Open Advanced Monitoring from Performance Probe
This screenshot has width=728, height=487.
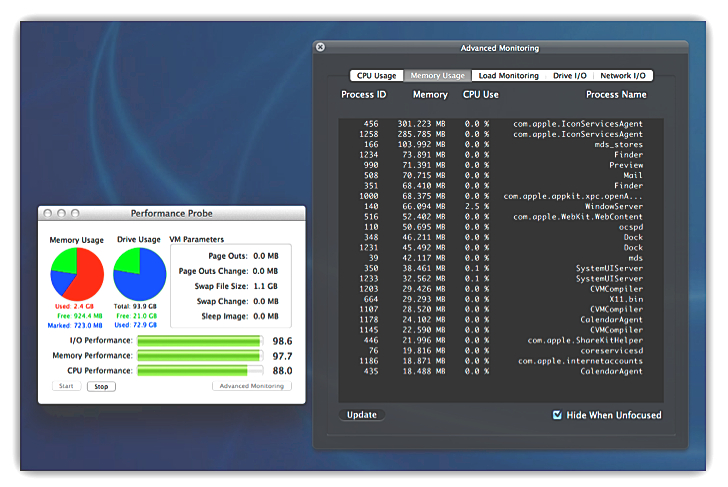[x=252, y=386]
